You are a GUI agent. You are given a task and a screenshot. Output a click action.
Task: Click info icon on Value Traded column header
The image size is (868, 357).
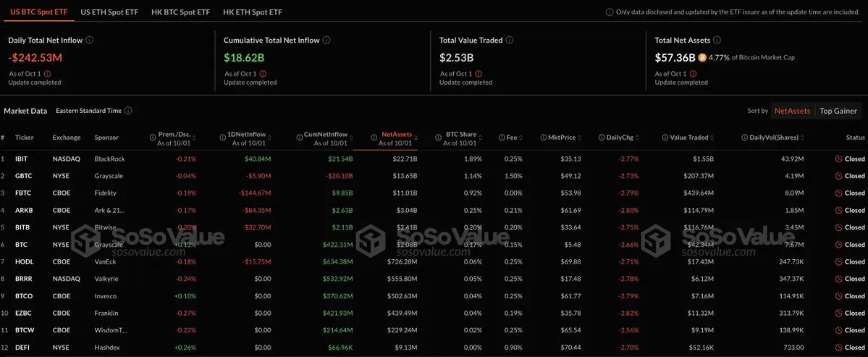pos(666,138)
